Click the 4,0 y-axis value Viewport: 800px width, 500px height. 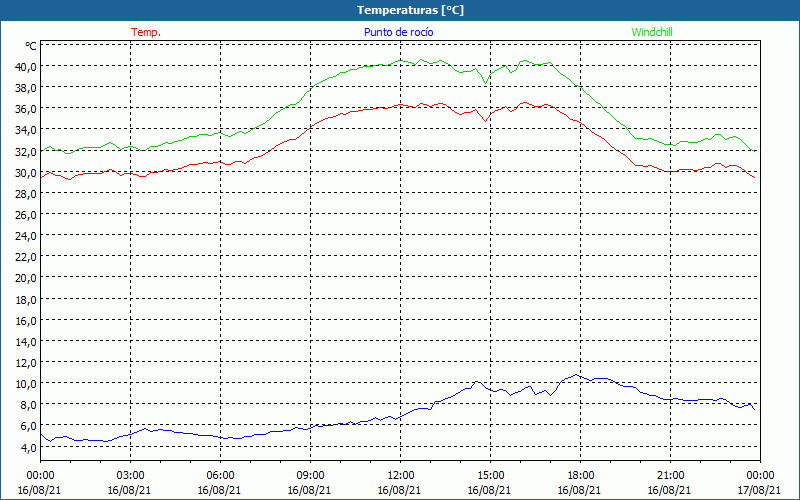tap(29, 448)
